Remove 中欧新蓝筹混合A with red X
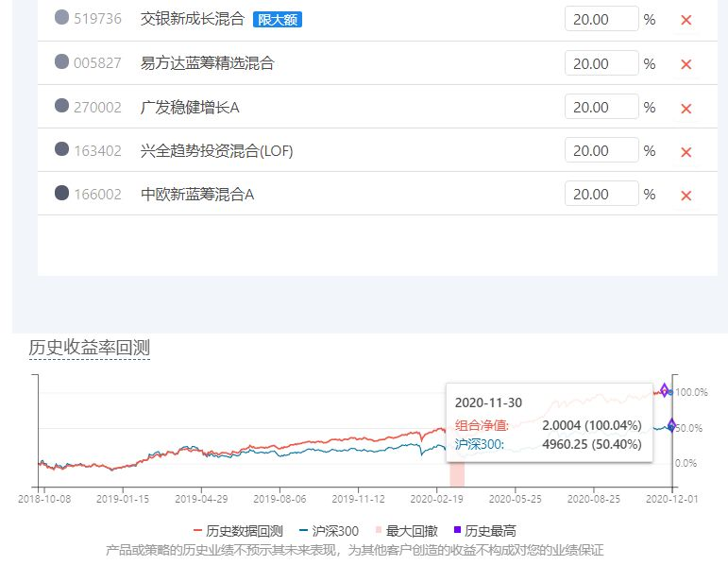 [686, 195]
